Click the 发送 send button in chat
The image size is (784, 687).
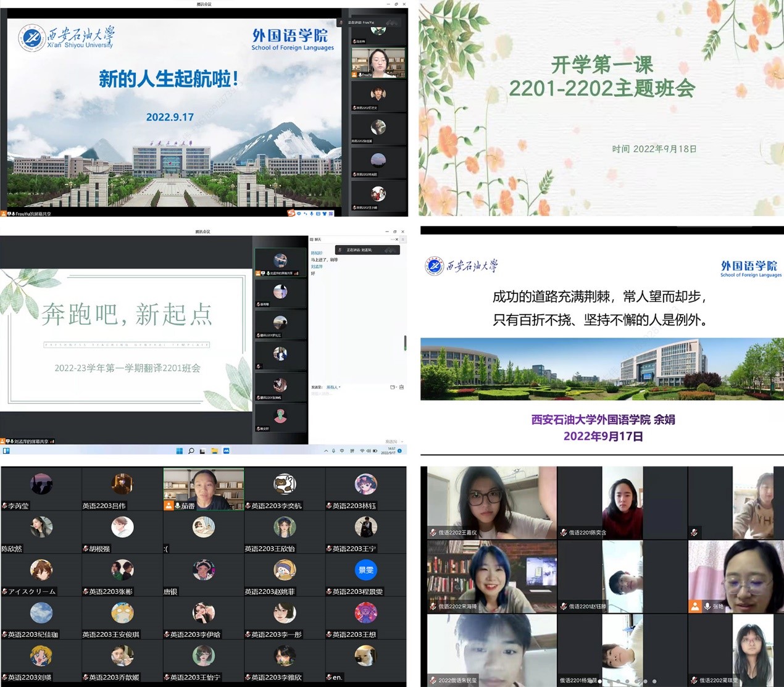click(x=391, y=441)
